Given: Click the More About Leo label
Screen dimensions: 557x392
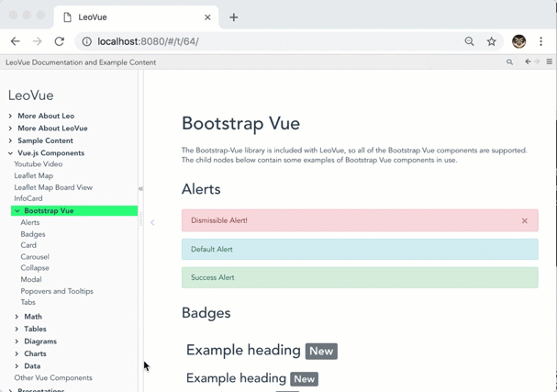Looking at the screenshot, I should tap(46, 116).
